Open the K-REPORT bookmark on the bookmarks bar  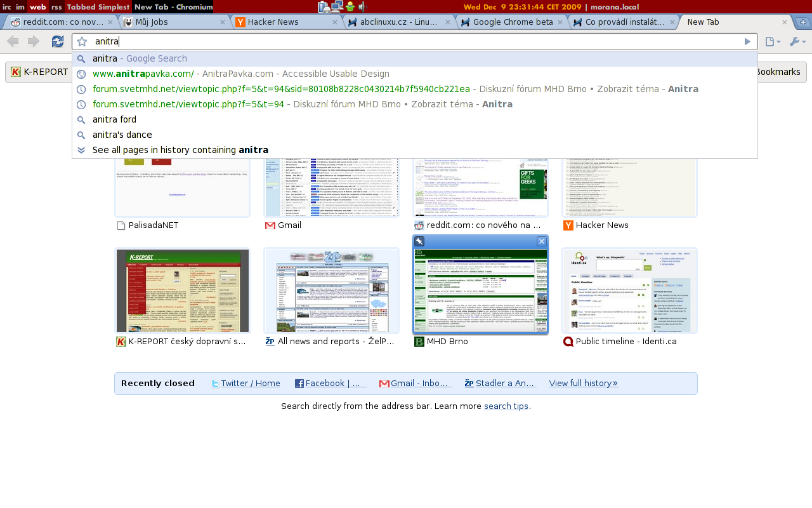pos(39,72)
